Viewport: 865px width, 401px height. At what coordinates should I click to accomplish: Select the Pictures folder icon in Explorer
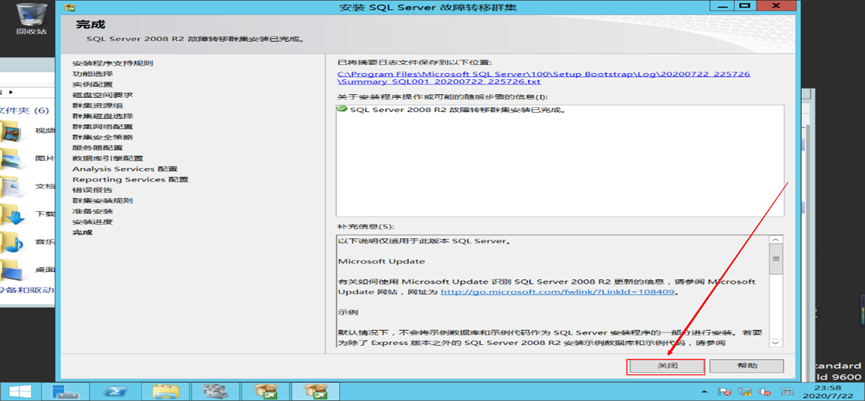(10, 158)
